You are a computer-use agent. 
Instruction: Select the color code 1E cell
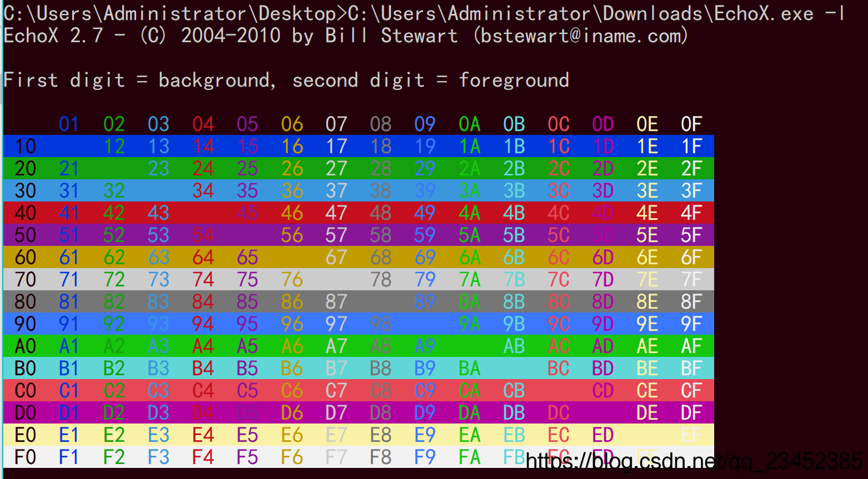coord(646,146)
